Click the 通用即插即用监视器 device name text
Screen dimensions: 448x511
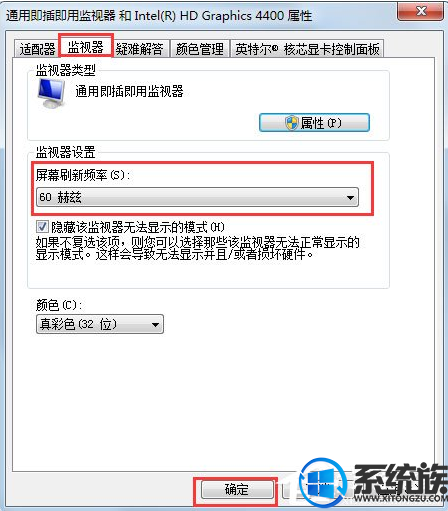point(129,91)
